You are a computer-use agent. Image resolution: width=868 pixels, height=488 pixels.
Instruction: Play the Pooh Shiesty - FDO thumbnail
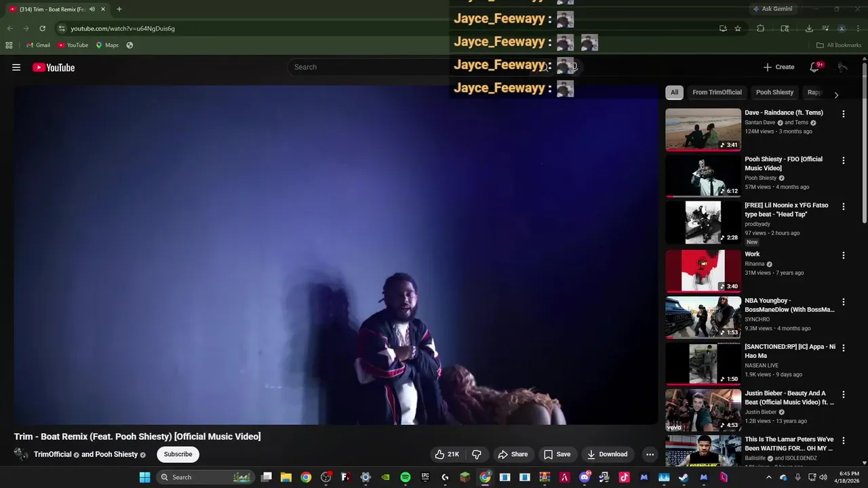pos(703,176)
